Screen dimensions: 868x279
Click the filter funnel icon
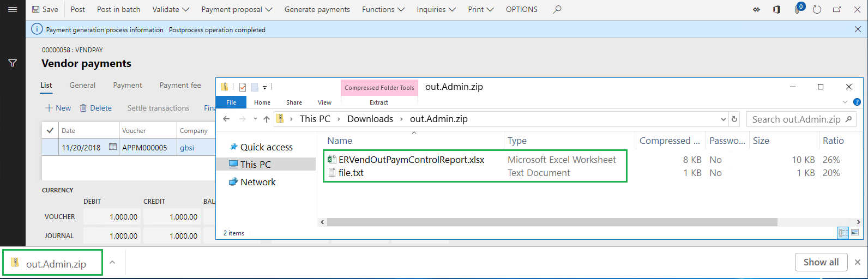click(13, 63)
